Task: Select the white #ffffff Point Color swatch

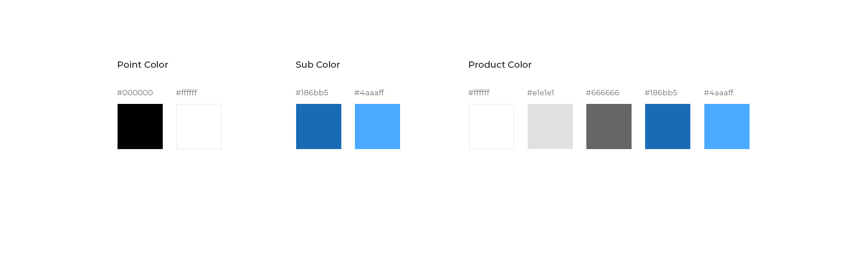Action: click(x=199, y=126)
